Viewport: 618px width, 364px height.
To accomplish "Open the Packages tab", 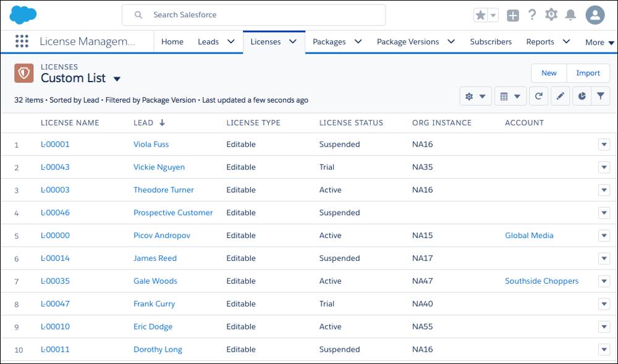I will (x=329, y=42).
